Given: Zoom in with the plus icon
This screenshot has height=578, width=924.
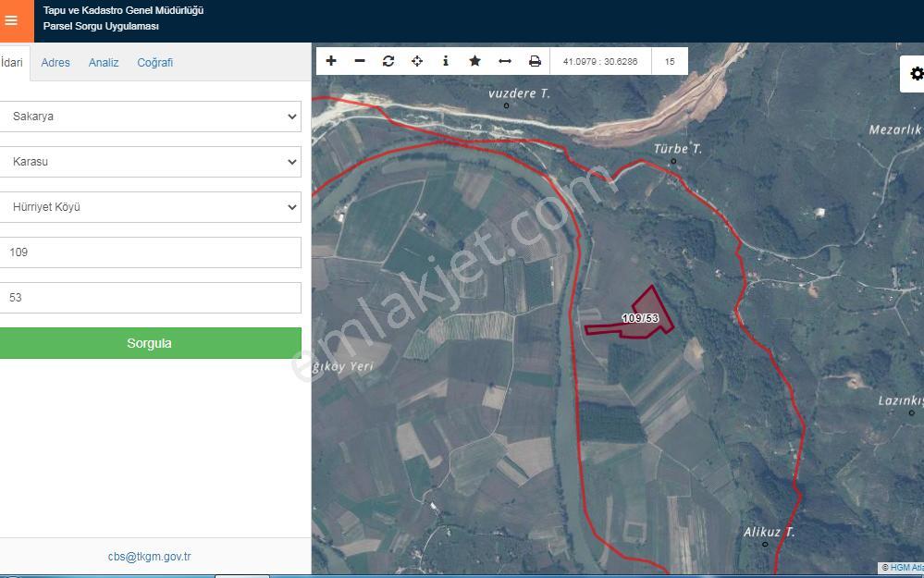Looking at the screenshot, I should pos(331,61).
